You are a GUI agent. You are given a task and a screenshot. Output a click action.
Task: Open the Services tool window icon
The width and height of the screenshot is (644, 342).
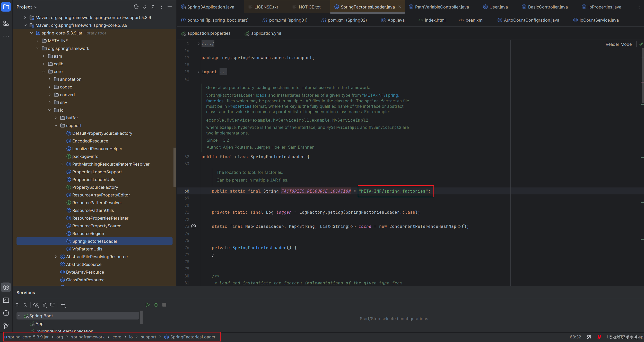pyautogui.click(x=6, y=287)
